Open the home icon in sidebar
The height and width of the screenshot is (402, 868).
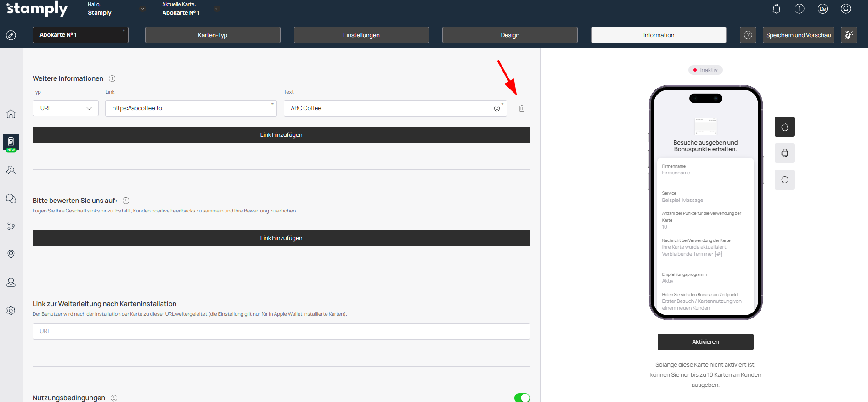click(x=11, y=114)
